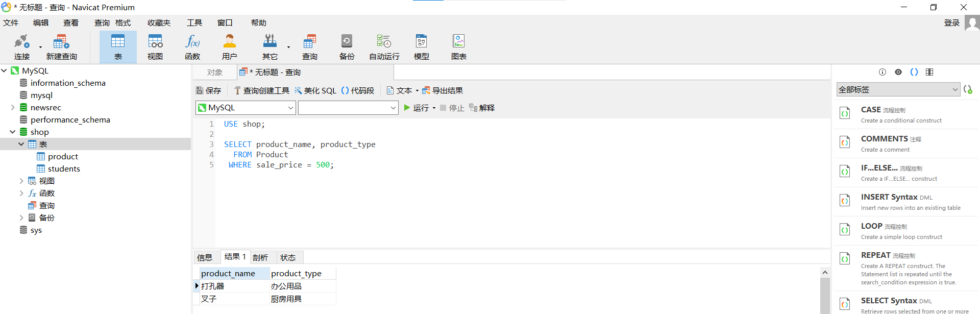Click the eye preview icon in right panel
Image resolution: width=980 pixels, height=314 pixels.
[898, 72]
